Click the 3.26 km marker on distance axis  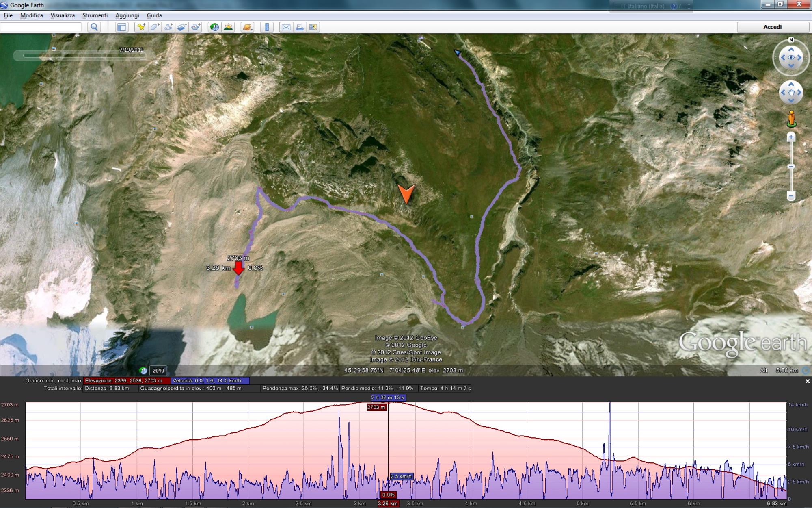point(388,504)
